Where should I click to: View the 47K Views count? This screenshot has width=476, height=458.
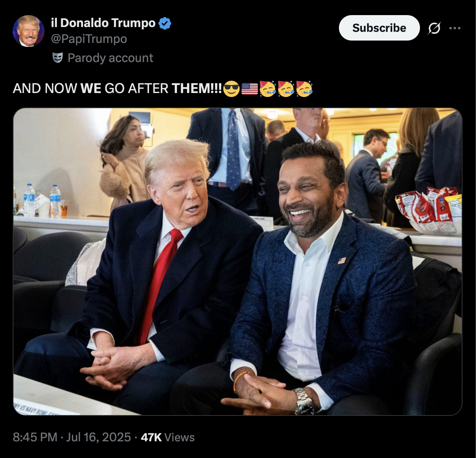click(168, 437)
